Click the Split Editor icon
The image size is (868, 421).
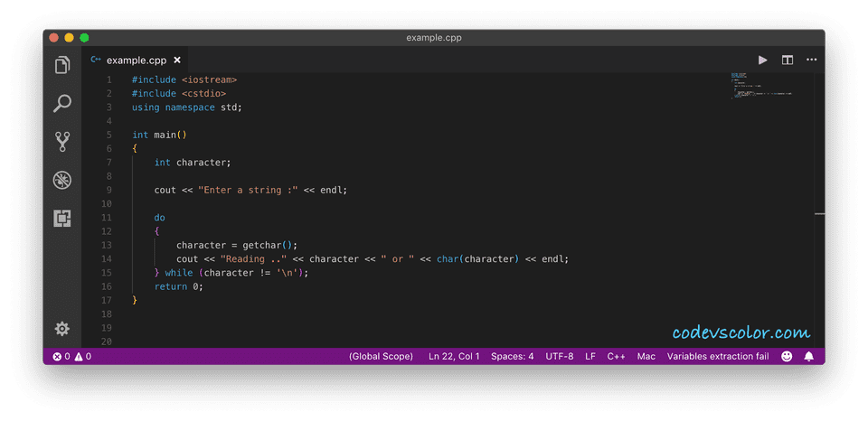(788, 60)
